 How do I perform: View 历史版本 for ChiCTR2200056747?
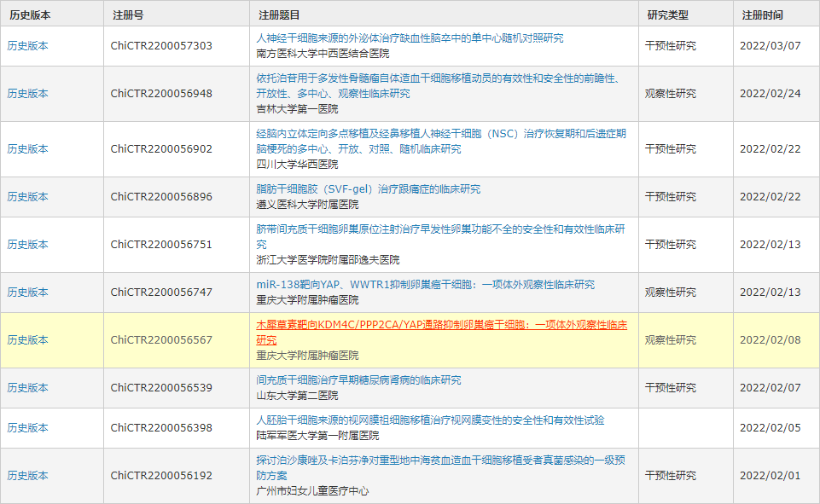point(28,293)
